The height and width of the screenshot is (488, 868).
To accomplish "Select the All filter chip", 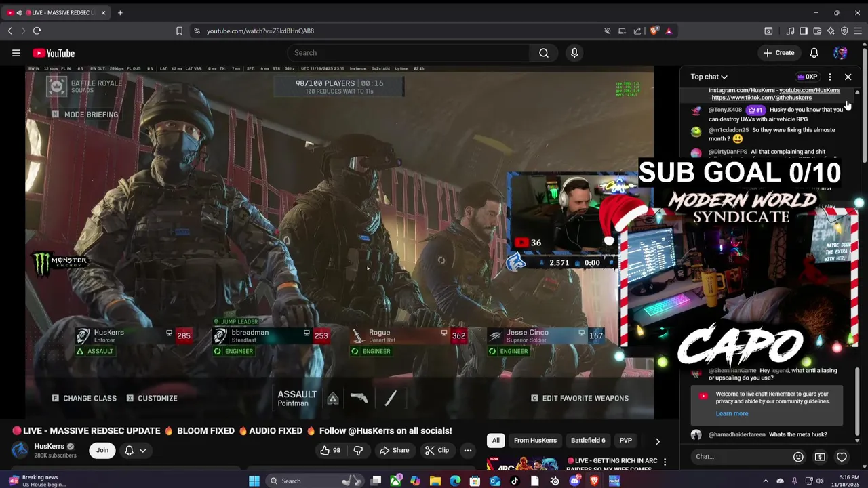I will pos(496,441).
